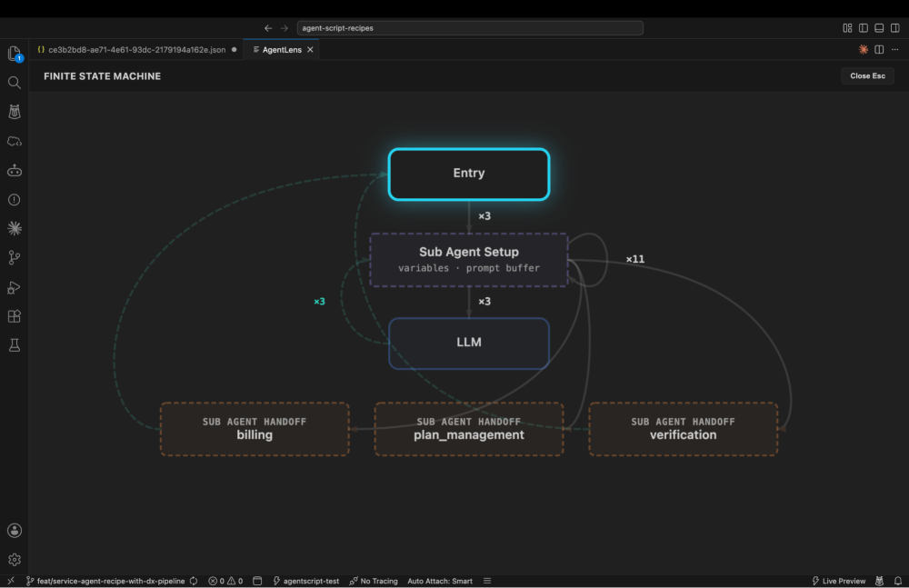Screen dimensions: 909x588
Task: Go forward with navigation arrow
Action: tap(284, 28)
